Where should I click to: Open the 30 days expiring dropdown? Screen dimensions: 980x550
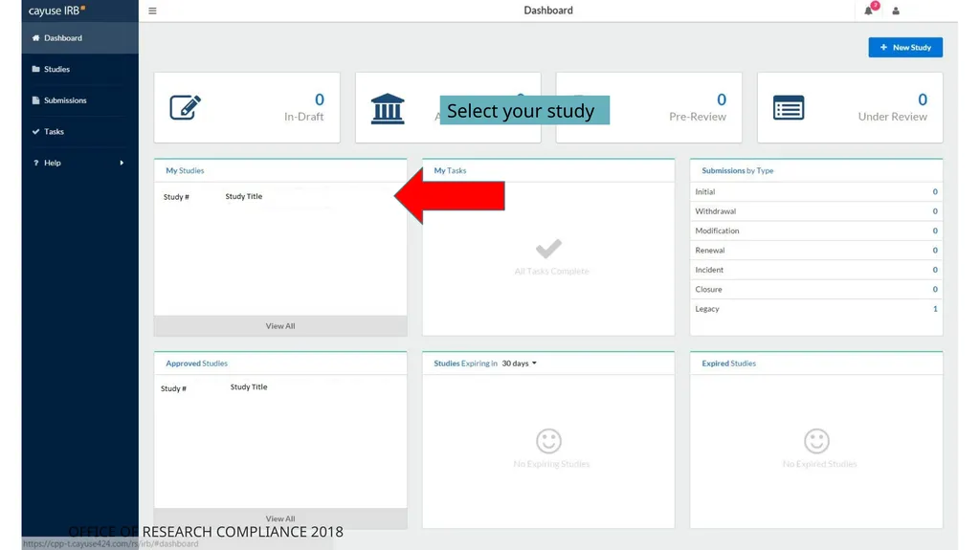(x=519, y=363)
